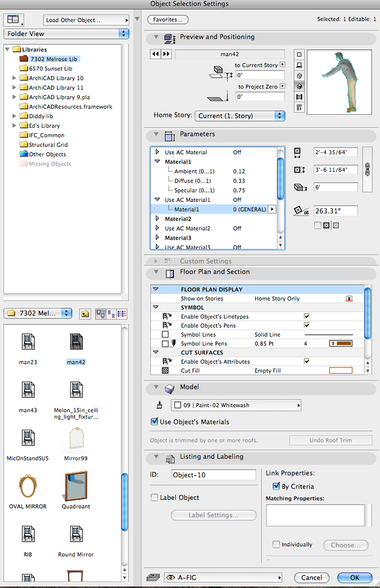Screen dimensions: 380x588
Task: Enable the Label Object checkbox
Action: 154,497
